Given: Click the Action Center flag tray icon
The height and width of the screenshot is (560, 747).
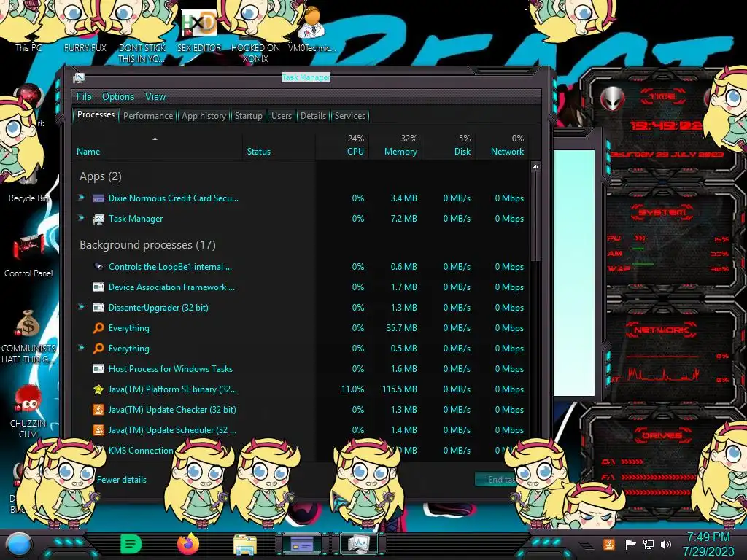Looking at the screenshot, I should click(x=630, y=544).
